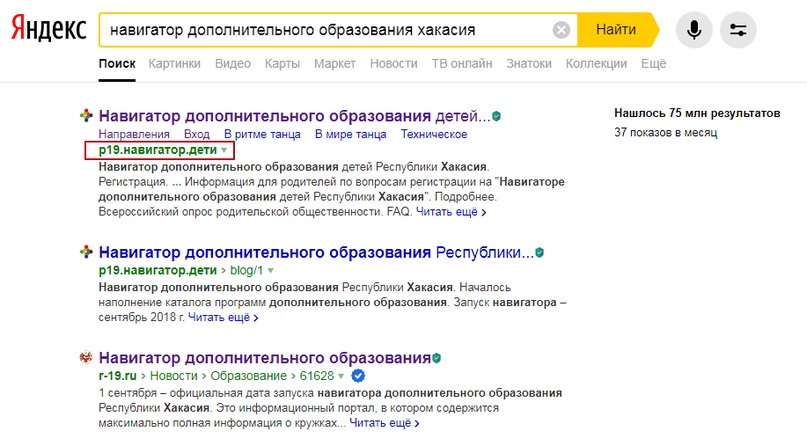
Task: Click blue verified checkmark next to 61628
Action: click(358, 376)
